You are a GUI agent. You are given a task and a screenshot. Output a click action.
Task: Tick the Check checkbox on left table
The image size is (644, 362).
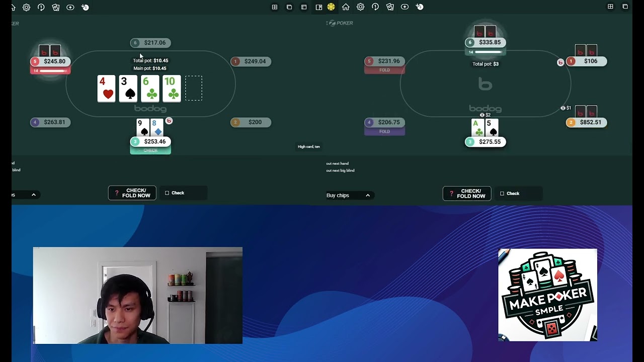[x=167, y=193]
